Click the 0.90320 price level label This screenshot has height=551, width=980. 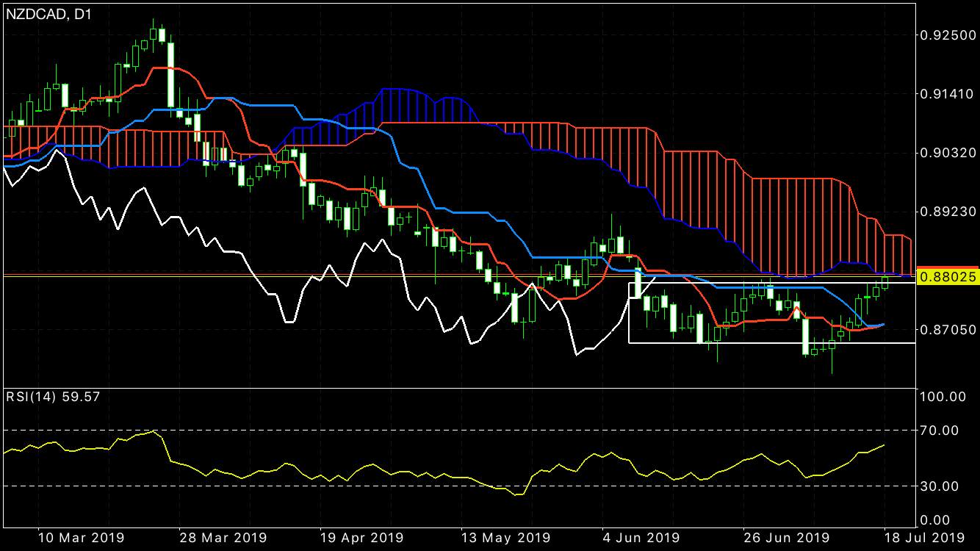pos(948,152)
